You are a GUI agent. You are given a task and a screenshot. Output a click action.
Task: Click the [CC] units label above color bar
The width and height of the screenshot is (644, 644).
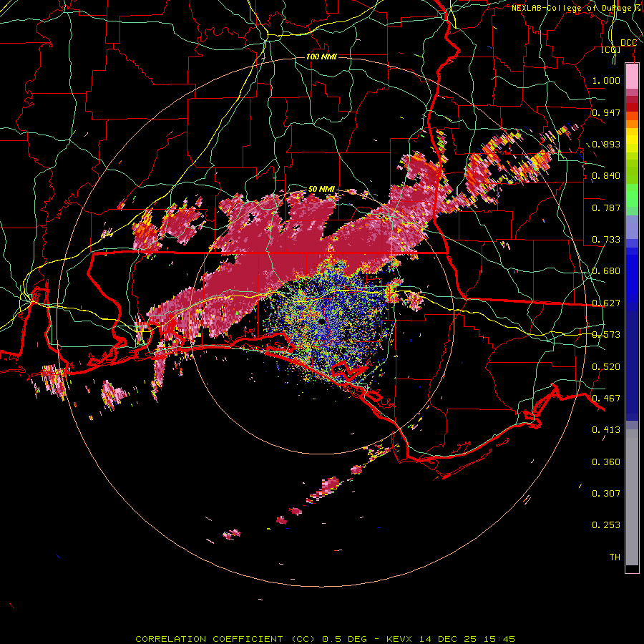tap(611, 50)
